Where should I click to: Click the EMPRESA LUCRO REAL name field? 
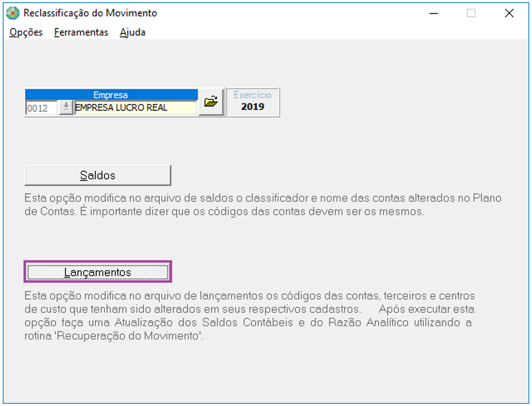[135, 108]
